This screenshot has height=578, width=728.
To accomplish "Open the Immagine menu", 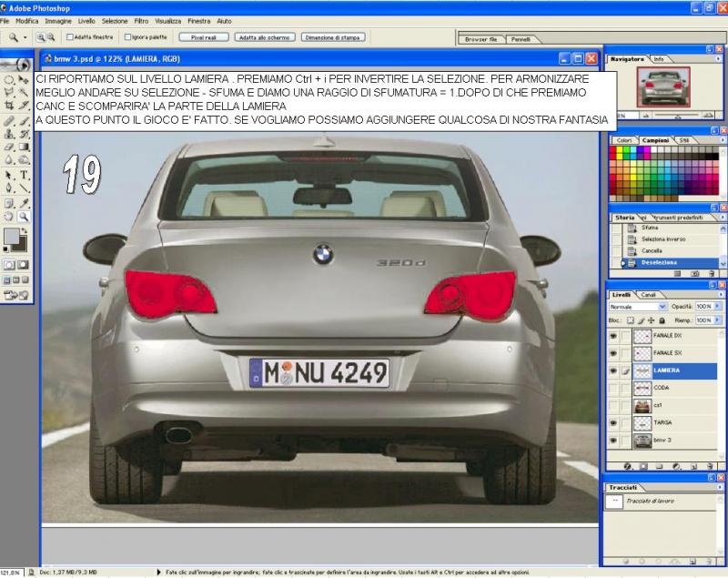I will tap(58, 21).
